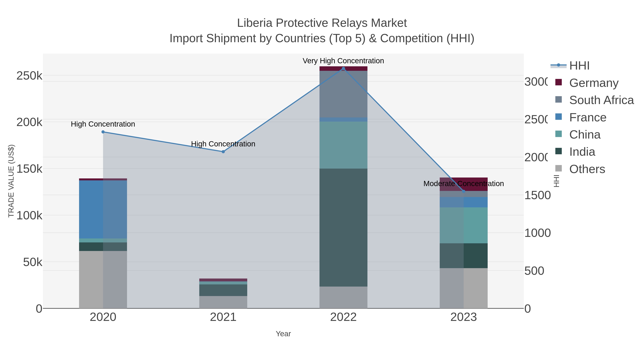
Task: Click the China bar segment in 2022
Action: point(343,145)
